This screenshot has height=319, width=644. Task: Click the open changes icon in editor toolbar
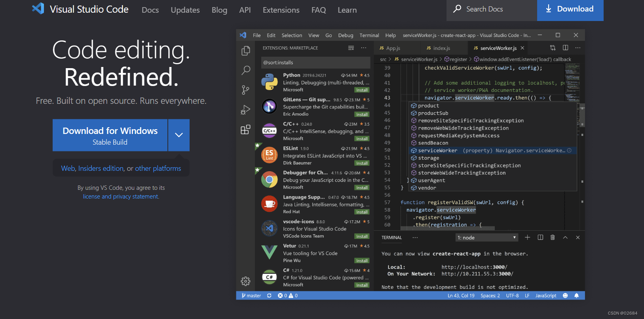[553, 48]
